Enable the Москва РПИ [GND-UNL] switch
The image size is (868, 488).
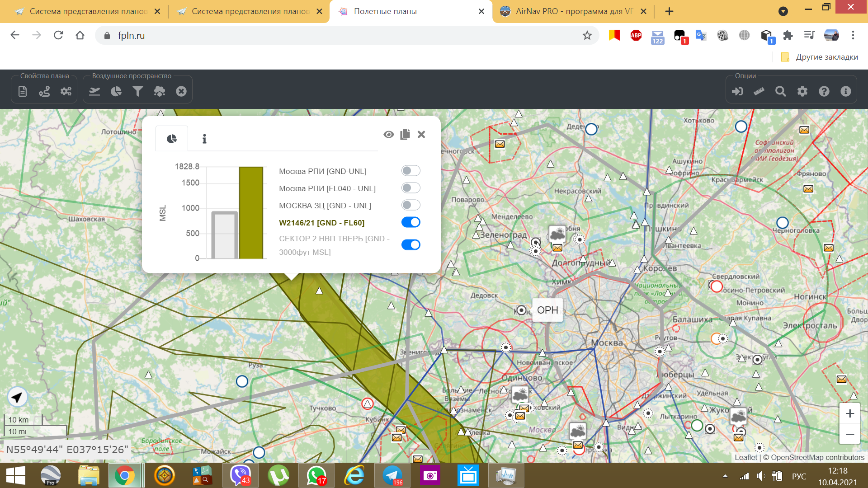coord(410,171)
